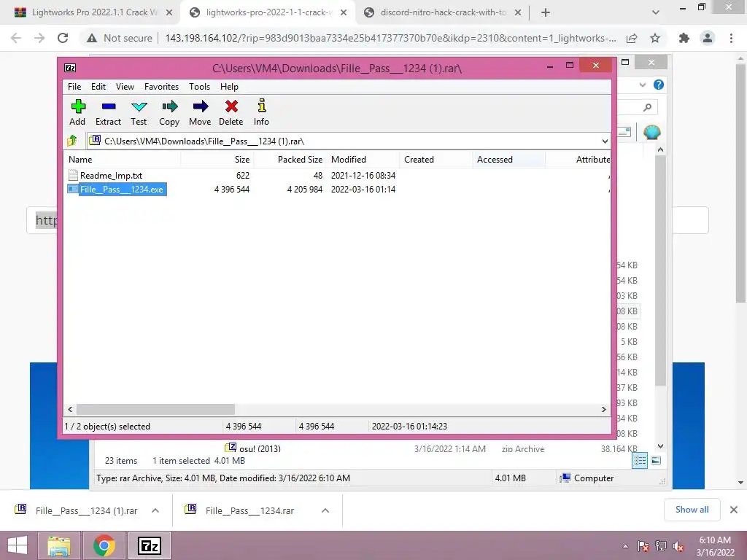747x560 pixels.
Task: Click the browser forward arrow
Action: point(39,38)
